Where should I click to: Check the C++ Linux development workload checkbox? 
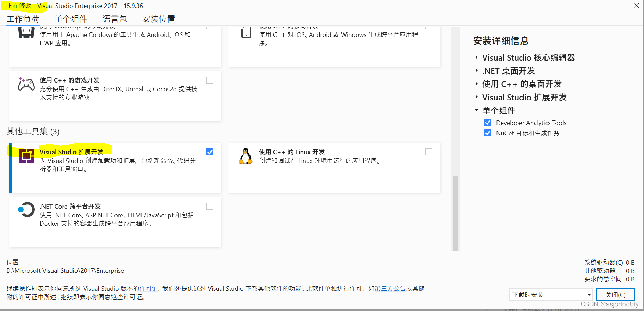pos(429,152)
